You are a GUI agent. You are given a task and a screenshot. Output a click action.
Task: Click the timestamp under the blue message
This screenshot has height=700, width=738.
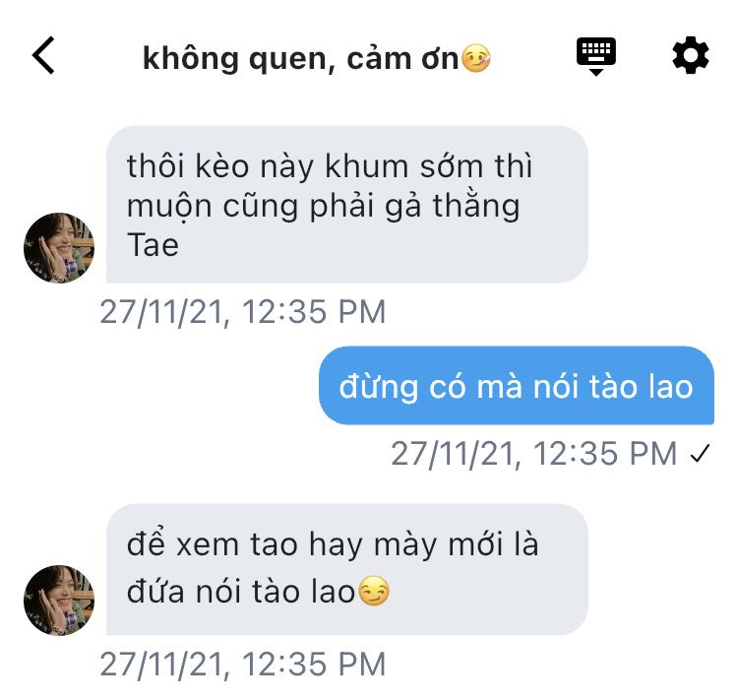click(533, 454)
